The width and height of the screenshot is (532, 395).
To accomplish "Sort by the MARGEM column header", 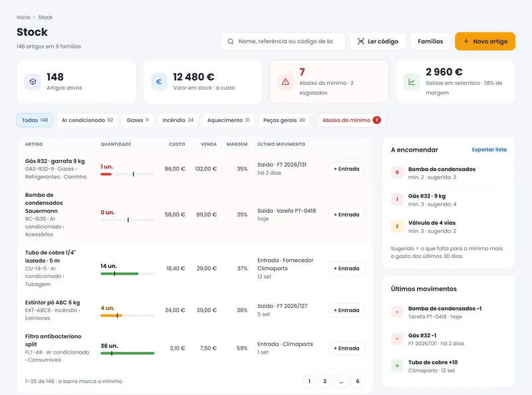I will [237, 144].
